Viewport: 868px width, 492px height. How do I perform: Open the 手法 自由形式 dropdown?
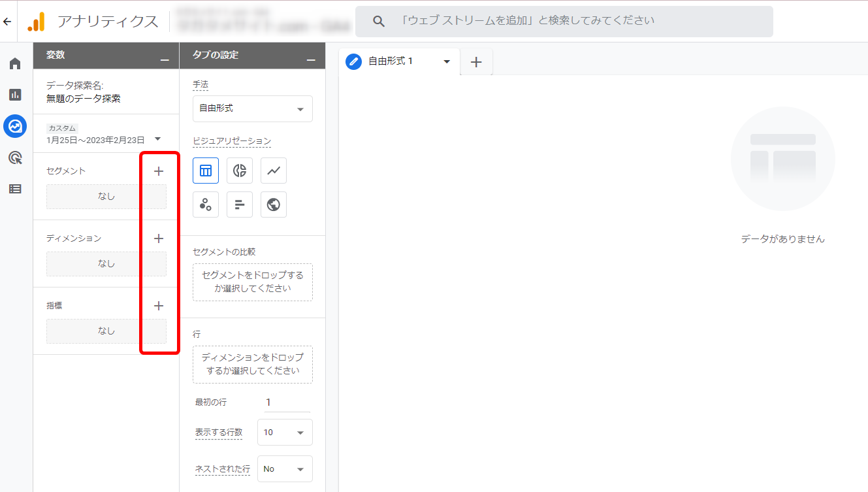252,108
